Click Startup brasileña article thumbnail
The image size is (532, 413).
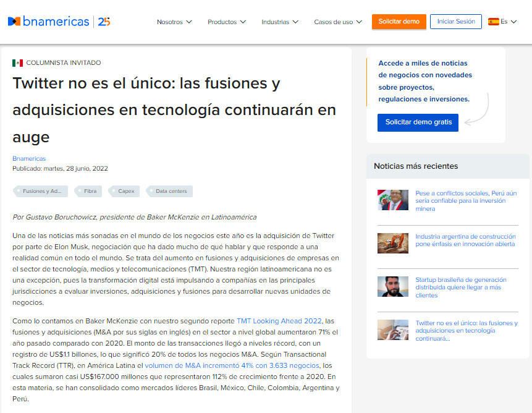393,287
